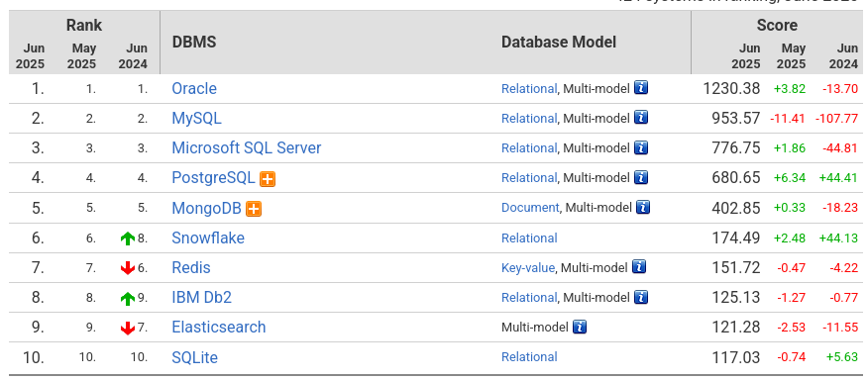Image resolution: width=868 pixels, height=380 pixels.
Task: Click the Rank header label
Action: point(84,25)
